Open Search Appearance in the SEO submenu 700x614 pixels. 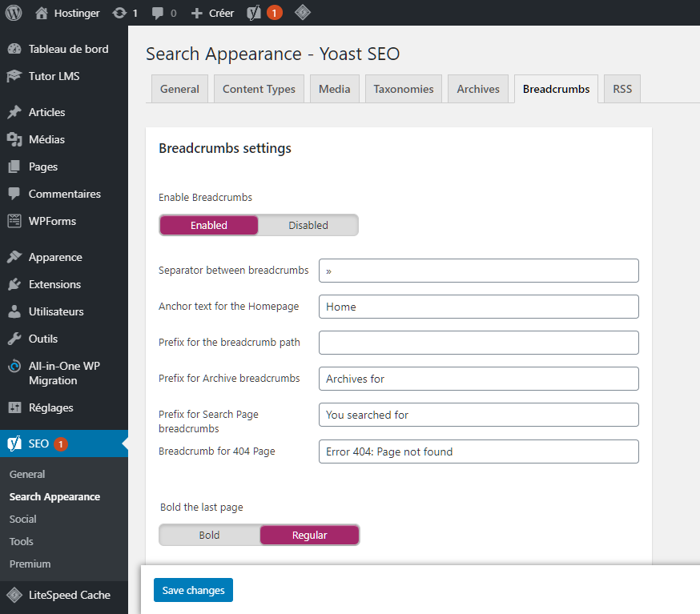(x=54, y=496)
